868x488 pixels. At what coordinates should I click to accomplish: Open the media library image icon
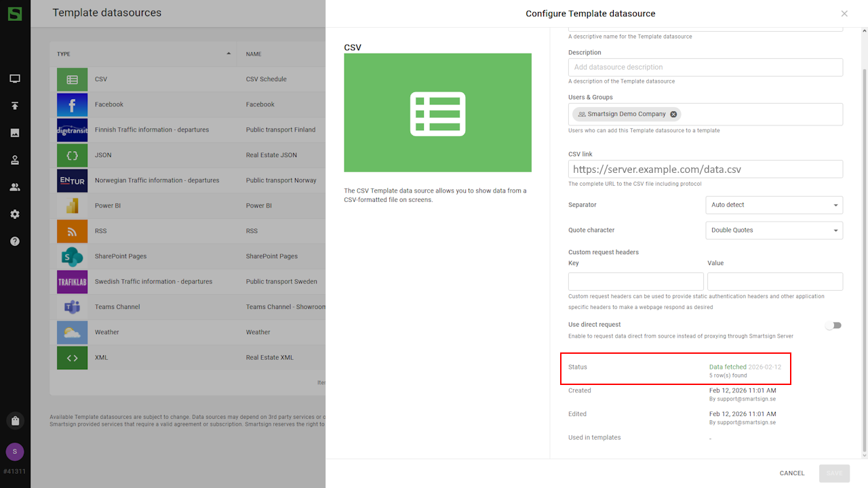point(15,133)
